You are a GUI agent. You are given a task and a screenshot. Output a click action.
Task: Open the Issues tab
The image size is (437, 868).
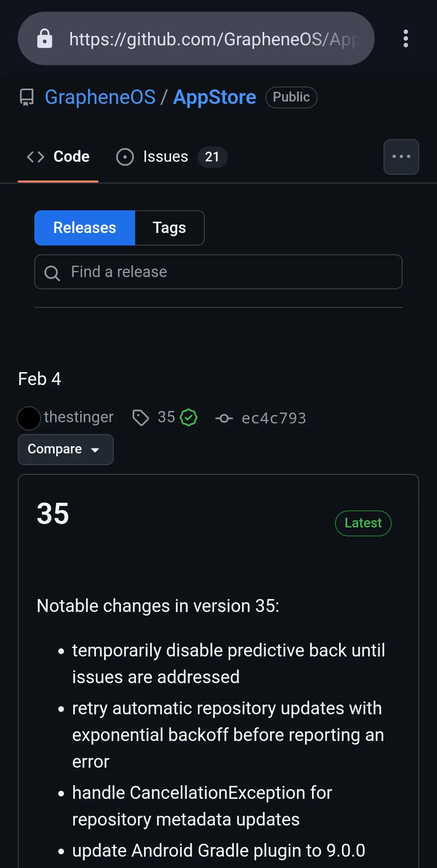click(171, 157)
